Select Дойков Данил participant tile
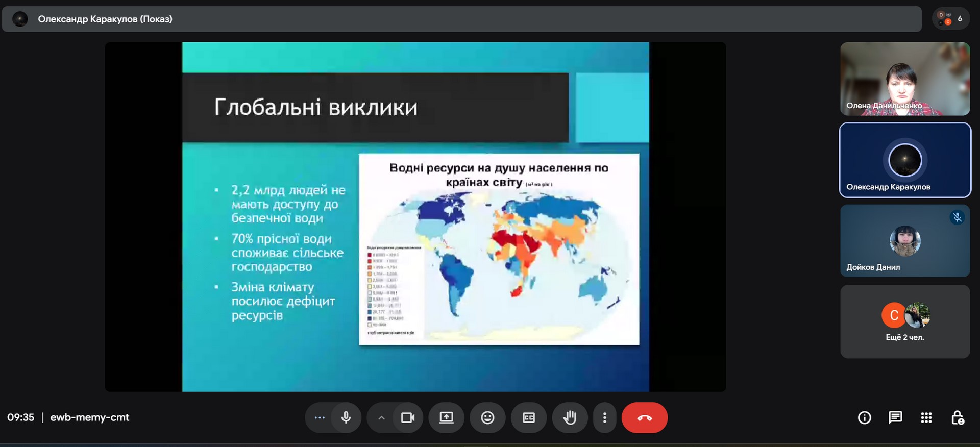 [x=905, y=241]
